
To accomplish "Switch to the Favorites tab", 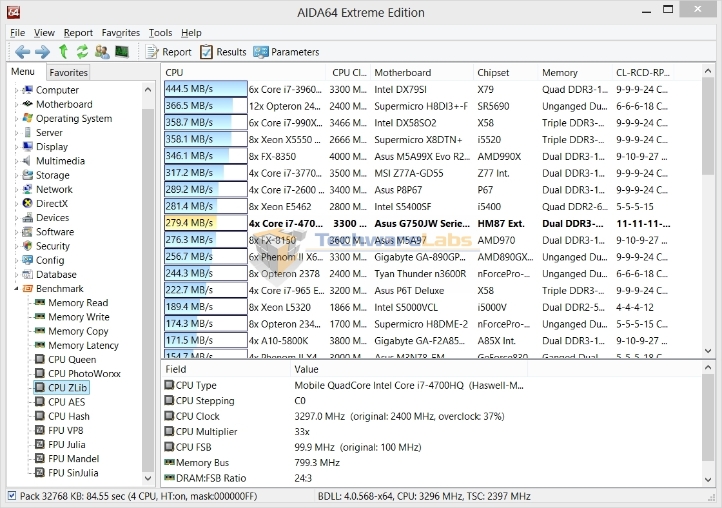I will pos(68,72).
